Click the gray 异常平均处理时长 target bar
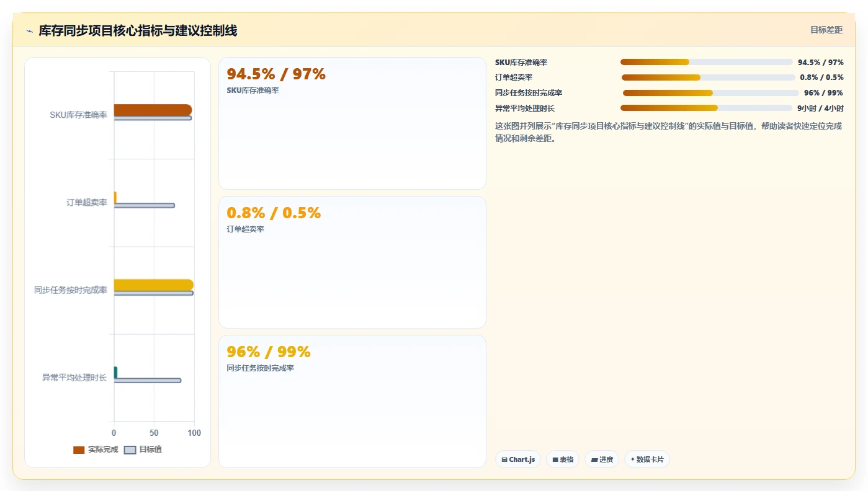The image size is (868, 491). [148, 380]
